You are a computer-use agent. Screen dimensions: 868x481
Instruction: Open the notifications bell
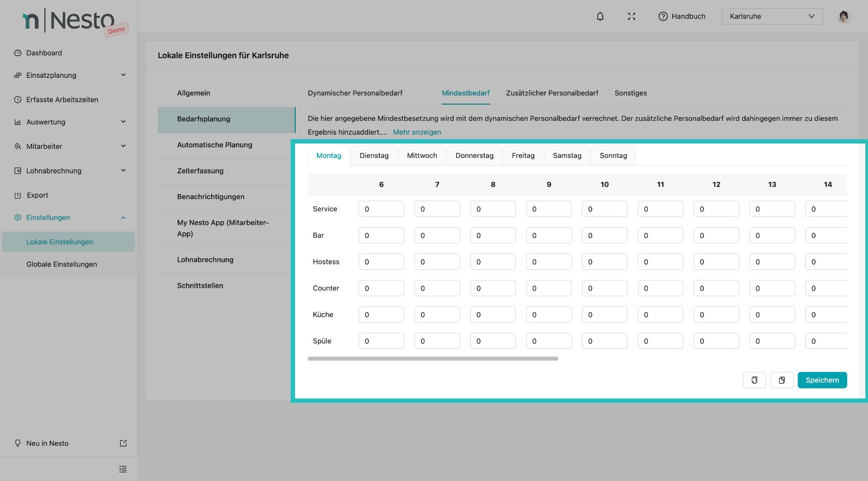coord(600,16)
